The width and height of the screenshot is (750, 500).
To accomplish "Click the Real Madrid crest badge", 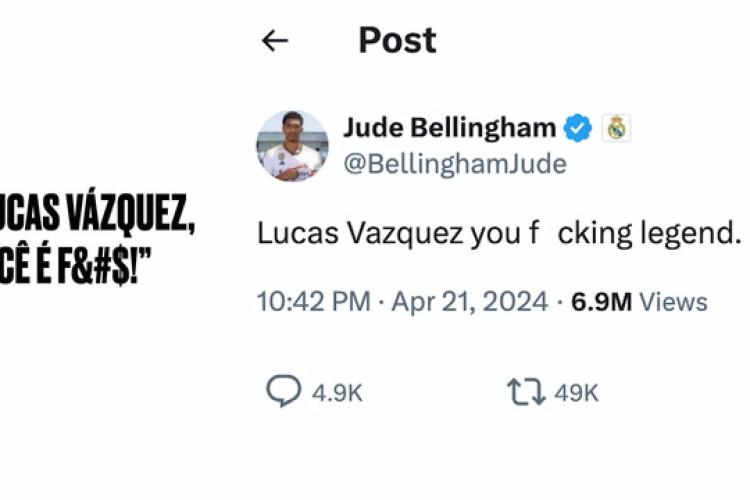I will tap(616, 128).
